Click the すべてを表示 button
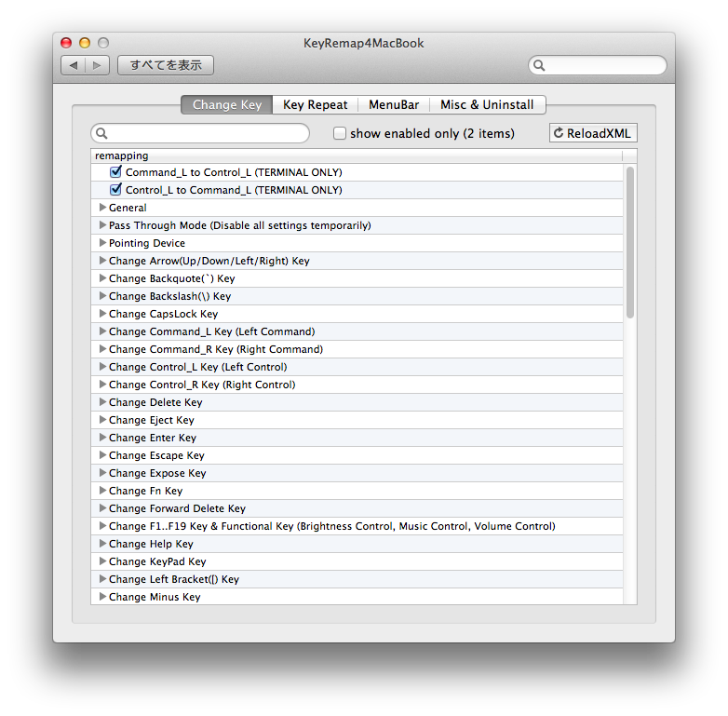 [166, 65]
